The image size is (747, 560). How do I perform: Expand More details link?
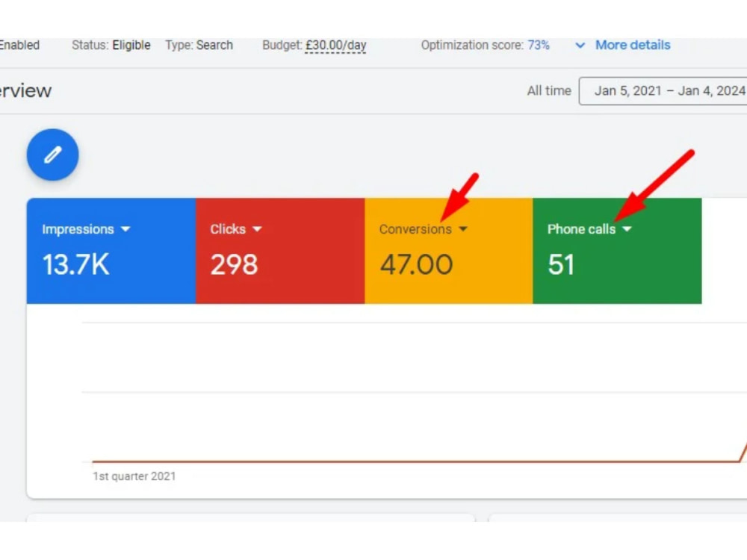coord(633,46)
